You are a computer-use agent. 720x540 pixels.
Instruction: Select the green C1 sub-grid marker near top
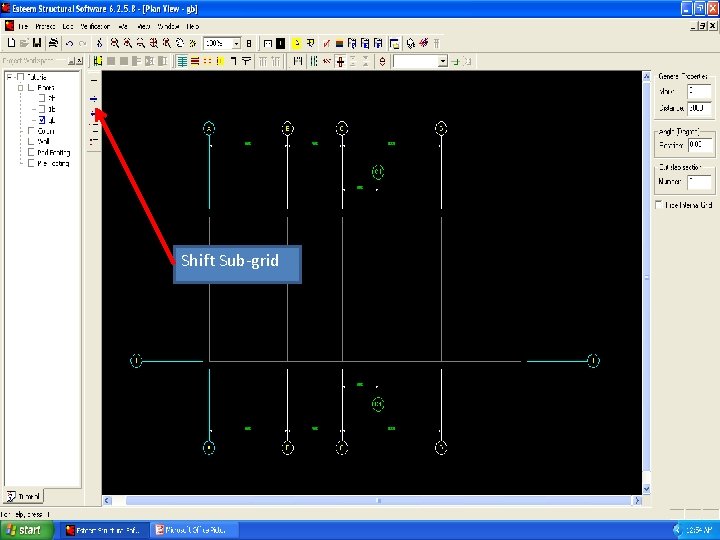pyautogui.click(x=377, y=172)
